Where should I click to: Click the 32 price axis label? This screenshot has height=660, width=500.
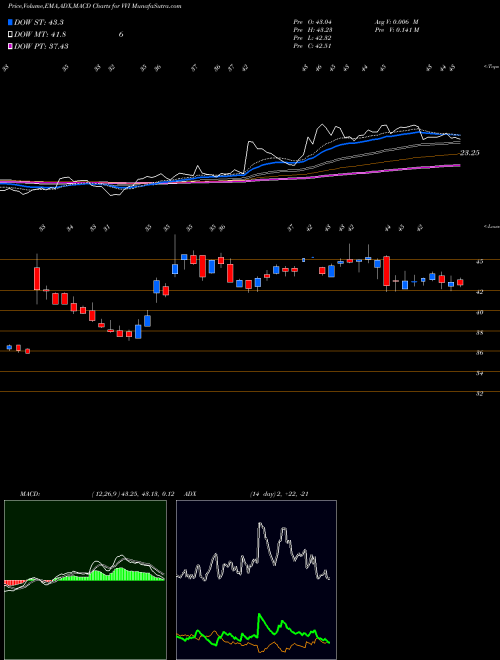[479, 394]
